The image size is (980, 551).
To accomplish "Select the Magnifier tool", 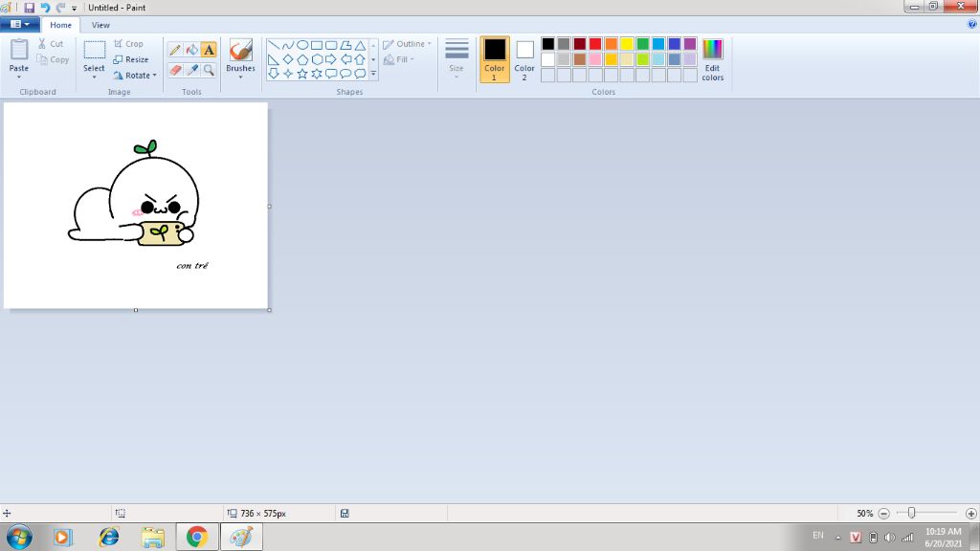I will 209,70.
